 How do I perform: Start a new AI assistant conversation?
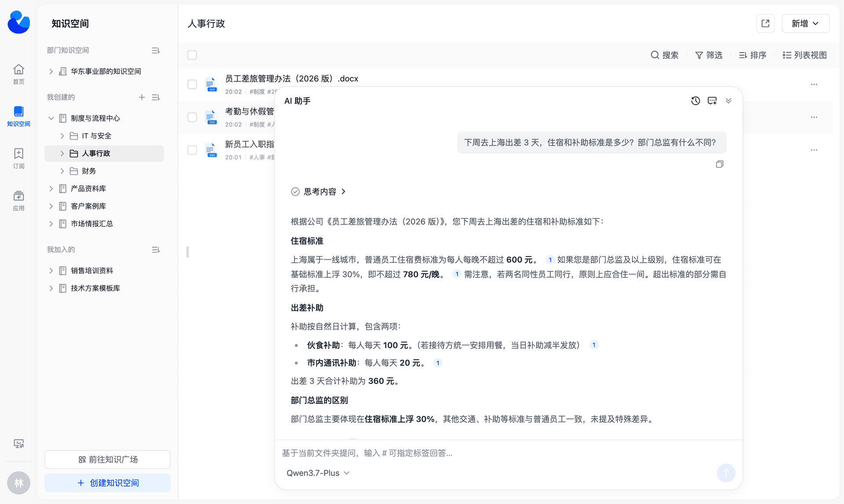click(712, 101)
